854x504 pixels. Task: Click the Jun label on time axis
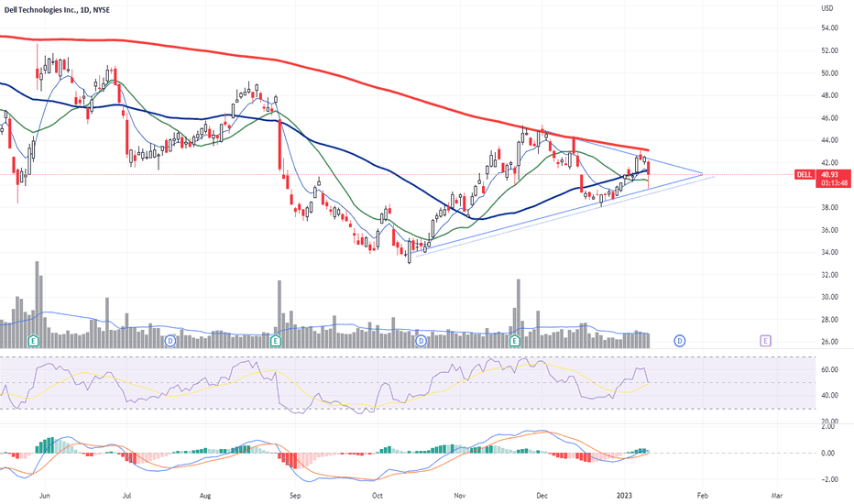pos(45,496)
